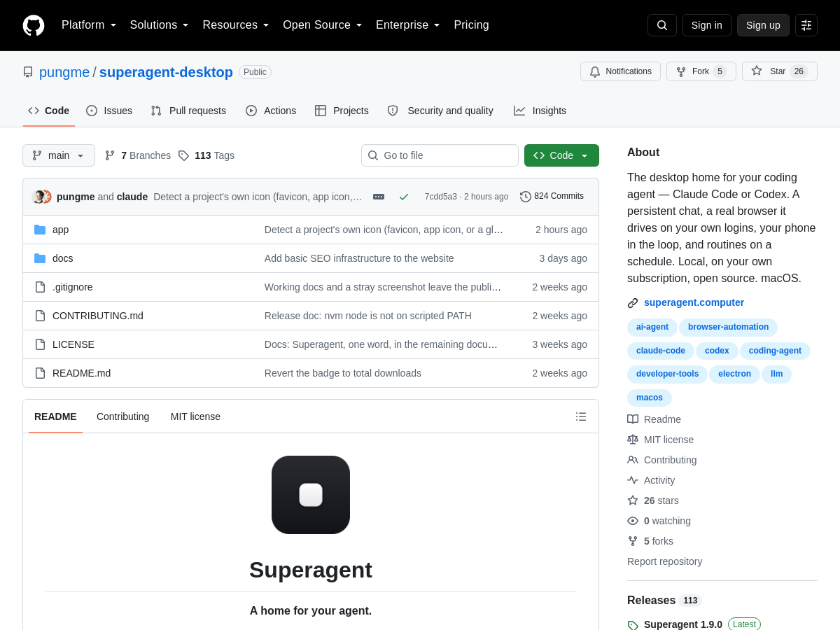
Task: Click the LICENSE file icon
Action: coord(40,344)
